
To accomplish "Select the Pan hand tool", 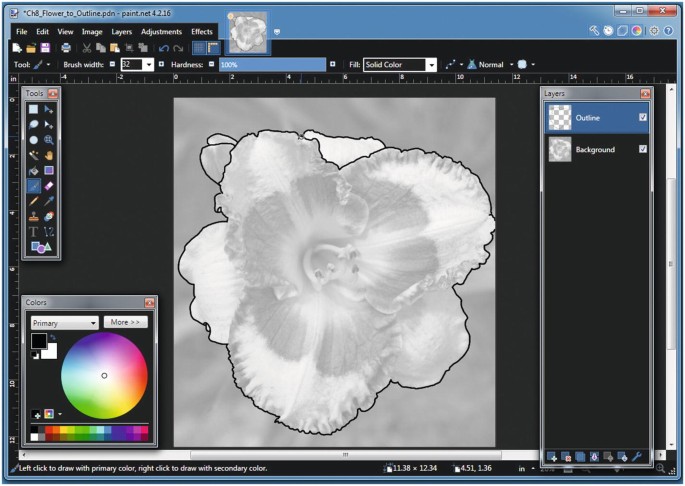I will (49, 155).
